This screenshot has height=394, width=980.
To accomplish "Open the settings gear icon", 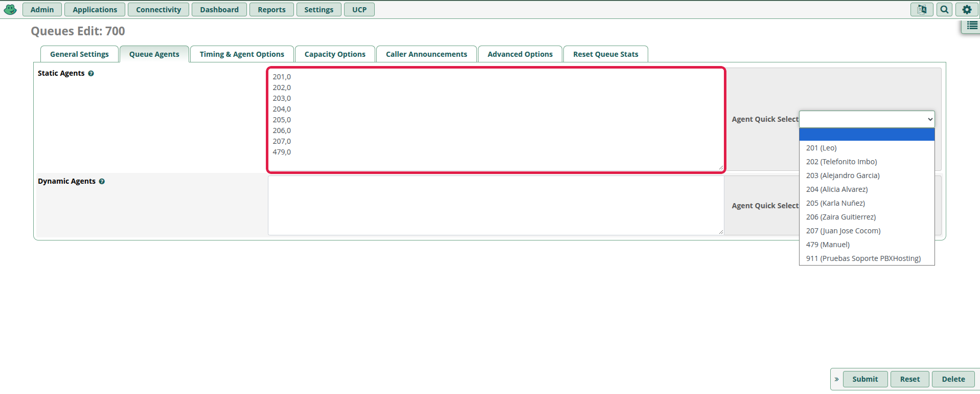I will click(967, 10).
